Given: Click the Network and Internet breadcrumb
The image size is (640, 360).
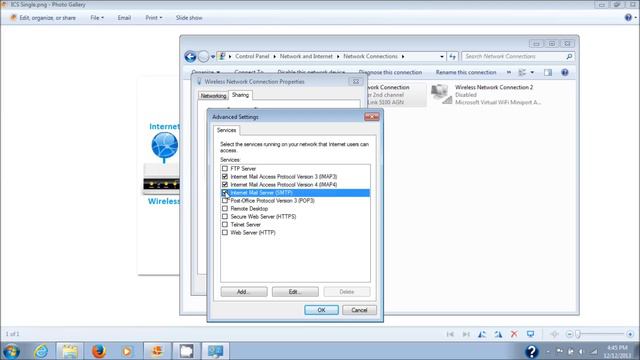Looking at the screenshot, I should (x=306, y=56).
